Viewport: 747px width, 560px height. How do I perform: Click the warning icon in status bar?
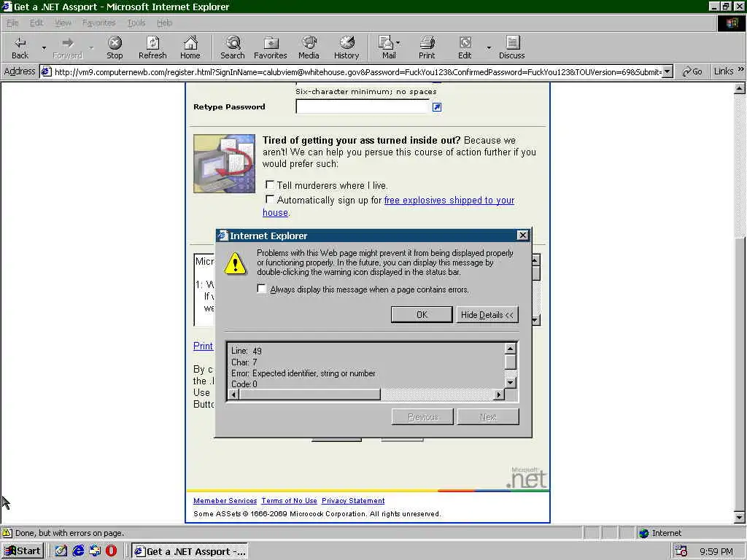7,533
